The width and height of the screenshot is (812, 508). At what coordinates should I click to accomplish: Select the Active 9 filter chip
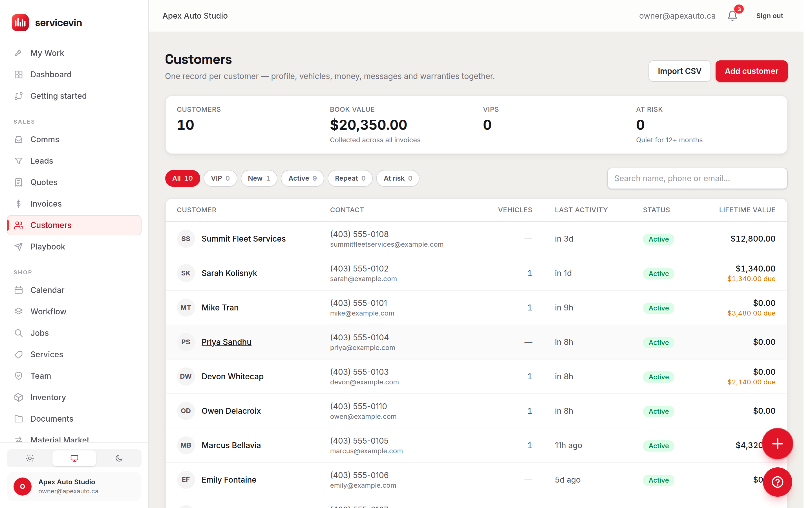(x=302, y=178)
